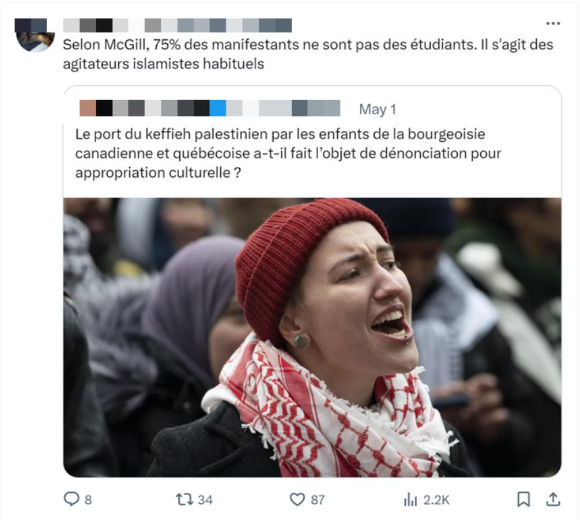Open view analytics bar chart icon
This screenshot has height=520, width=580.
(411, 500)
